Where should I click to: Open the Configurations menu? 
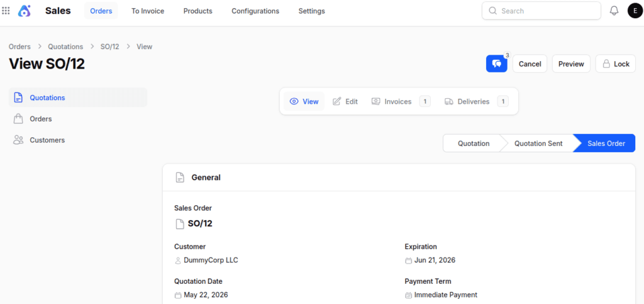(255, 11)
